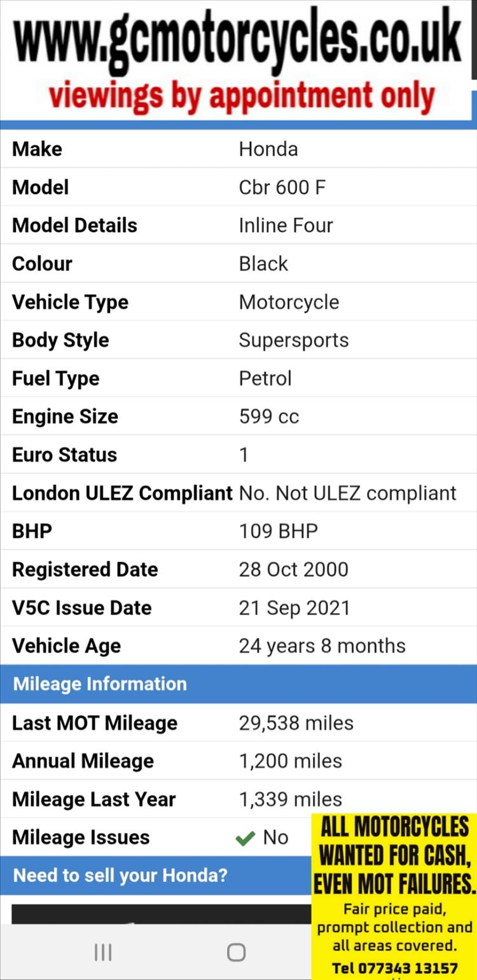Click the Annual Mileage 1,200 miles row
Viewport: 477px width, 980px height.
click(x=238, y=761)
